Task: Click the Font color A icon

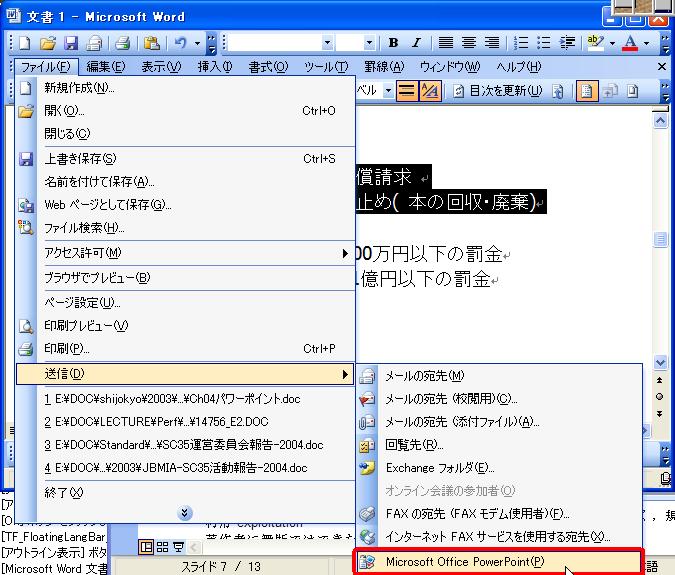Action: click(631, 43)
